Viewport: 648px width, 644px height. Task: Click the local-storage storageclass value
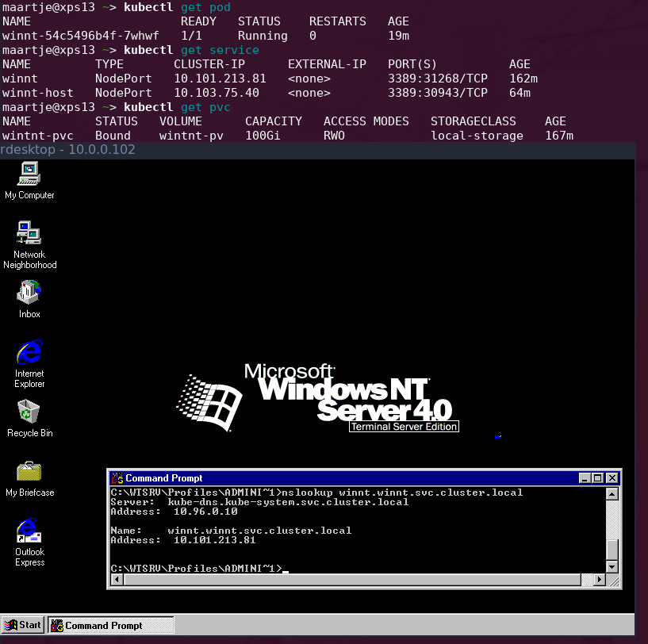477,136
